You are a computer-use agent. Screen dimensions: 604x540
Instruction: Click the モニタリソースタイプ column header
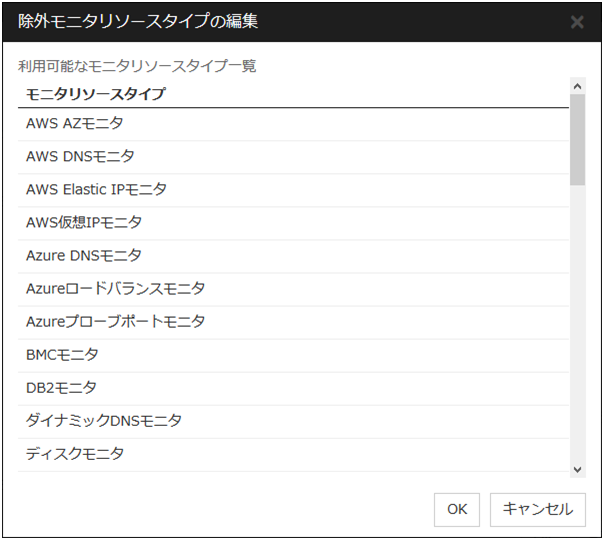(x=95, y=95)
